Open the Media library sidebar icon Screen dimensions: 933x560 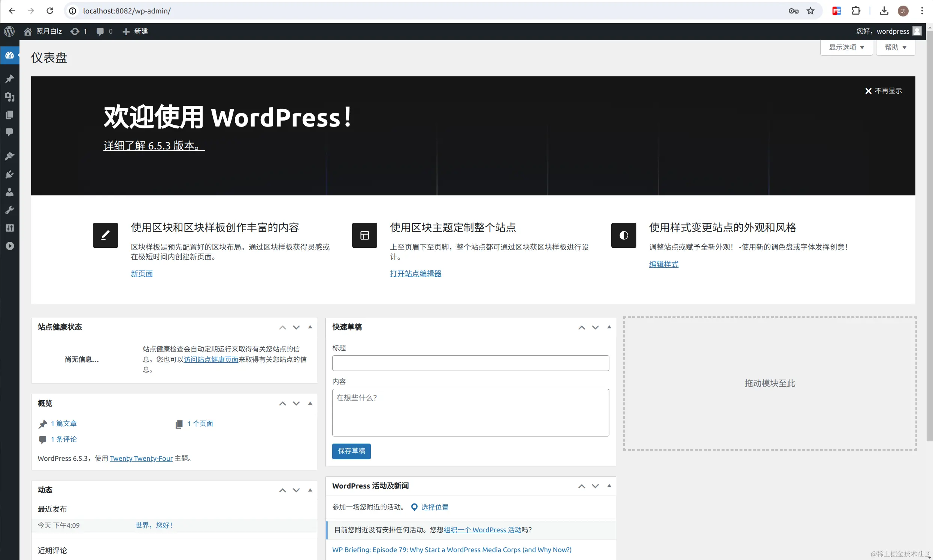click(x=9, y=97)
